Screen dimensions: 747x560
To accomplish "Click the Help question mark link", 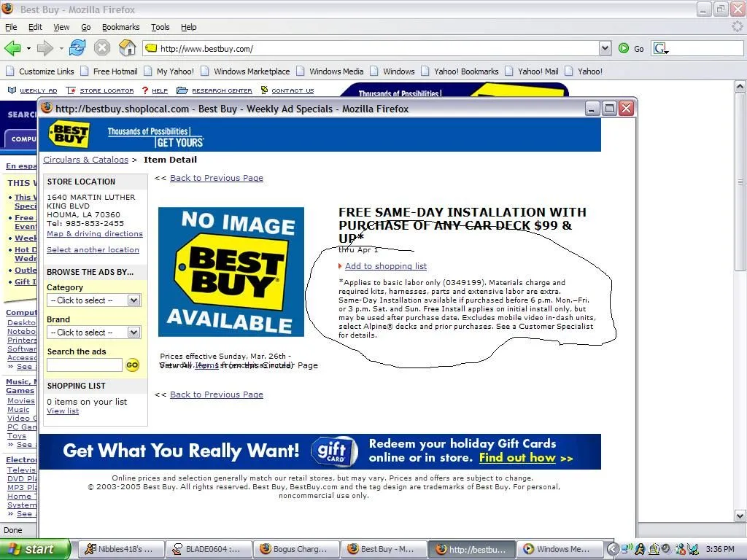I will pyautogui.click(x=155, y=90).
